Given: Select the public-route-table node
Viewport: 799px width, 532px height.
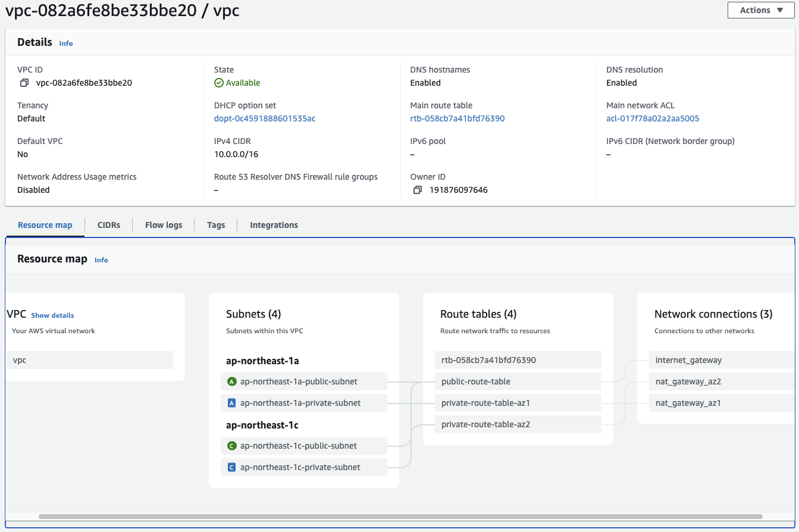Looking at the screenshot, I should coord(518,381).
